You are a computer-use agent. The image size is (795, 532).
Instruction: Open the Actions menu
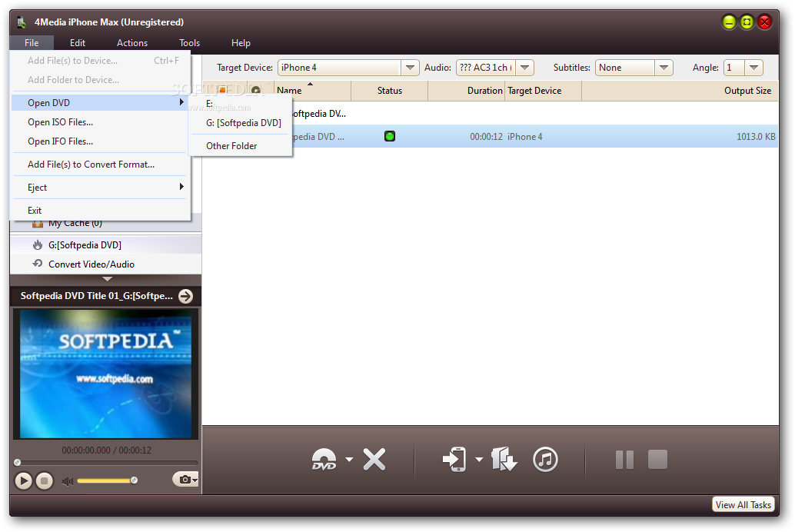(x=131, y=43)
